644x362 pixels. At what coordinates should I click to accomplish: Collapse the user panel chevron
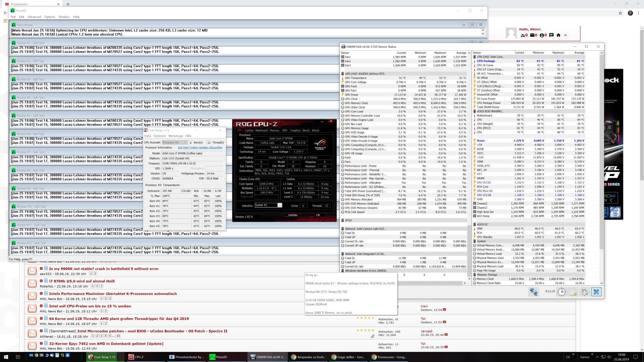[x=565, y=35]
